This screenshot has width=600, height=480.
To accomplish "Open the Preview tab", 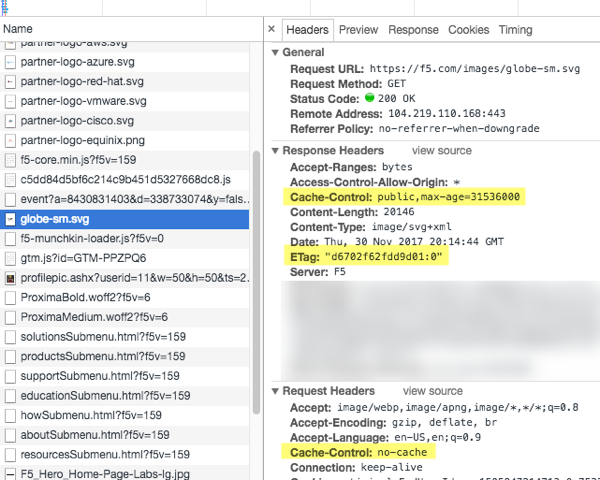I will pyautogui.click(x=358, y=30).
